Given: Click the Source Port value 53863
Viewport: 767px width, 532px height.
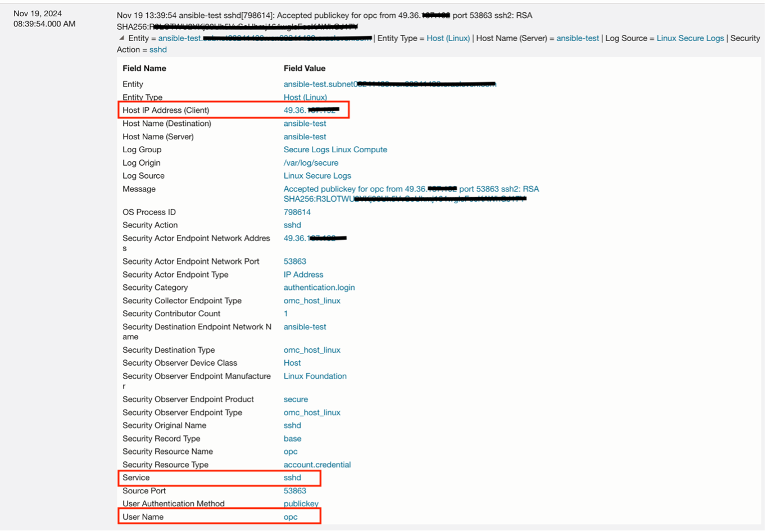Looking at the screenshot, I should click(294, 491).
